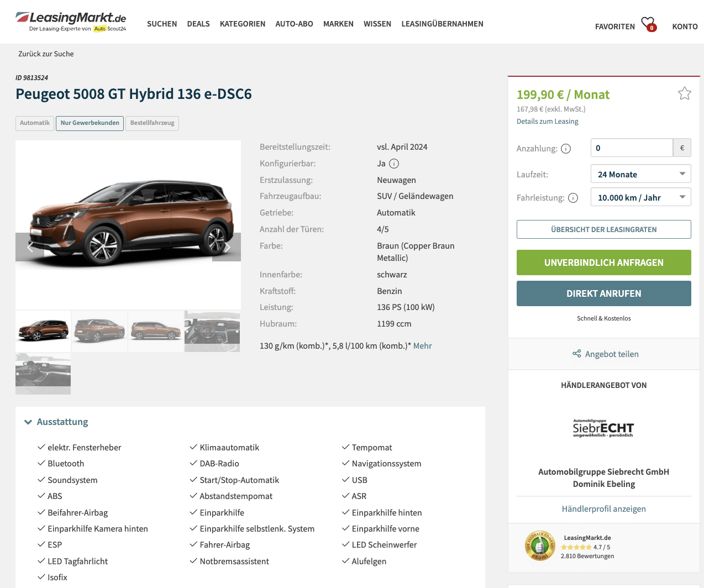Click the main Peugeot 5008 image
The height and width of the screenshot is (588, 704).
click(x=128, y=225)
